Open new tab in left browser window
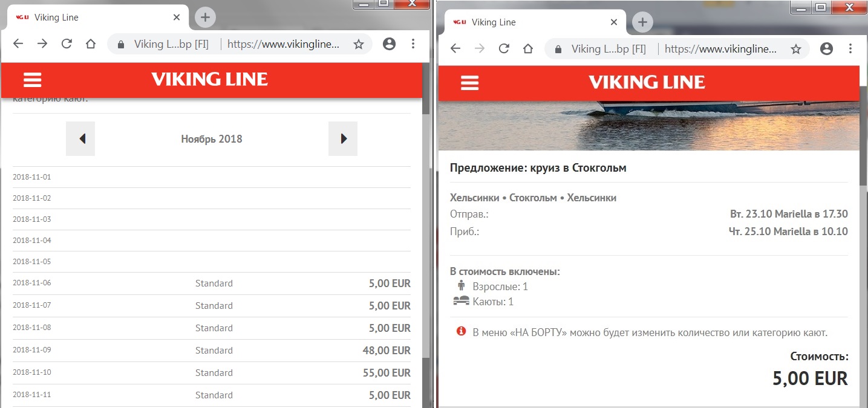Image resolution: width=868 pixels, height=408 pixels. pyautogui.click(x=205, y=18)
